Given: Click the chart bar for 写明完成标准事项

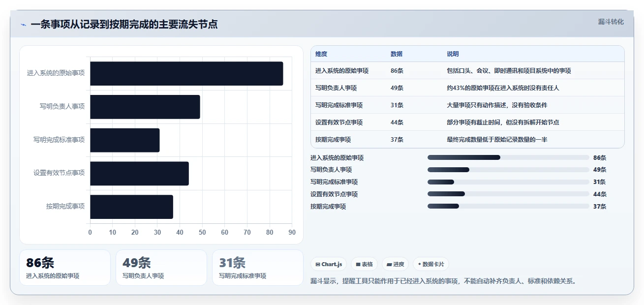Looking at the screenshot, I should (125, 140).
